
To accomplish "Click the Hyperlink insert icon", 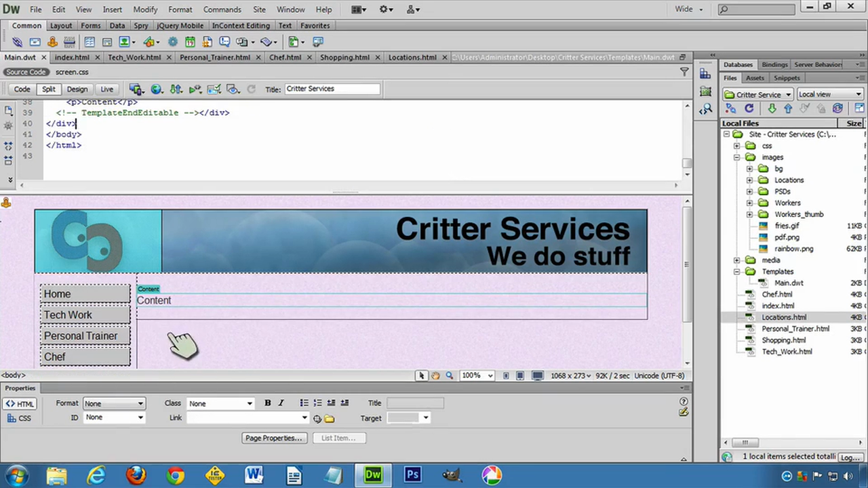I will pyautogui.click(x=18, y=42).
